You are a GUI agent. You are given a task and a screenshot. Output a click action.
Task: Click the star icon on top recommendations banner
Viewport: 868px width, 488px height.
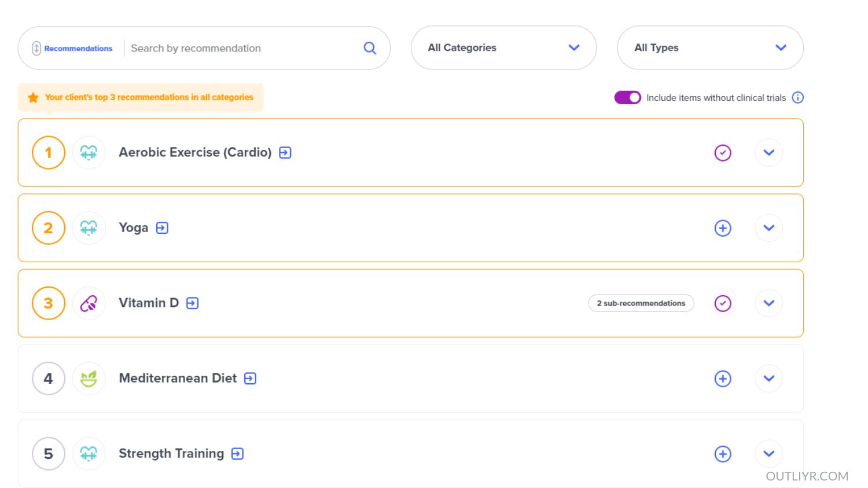coord(33,97)
